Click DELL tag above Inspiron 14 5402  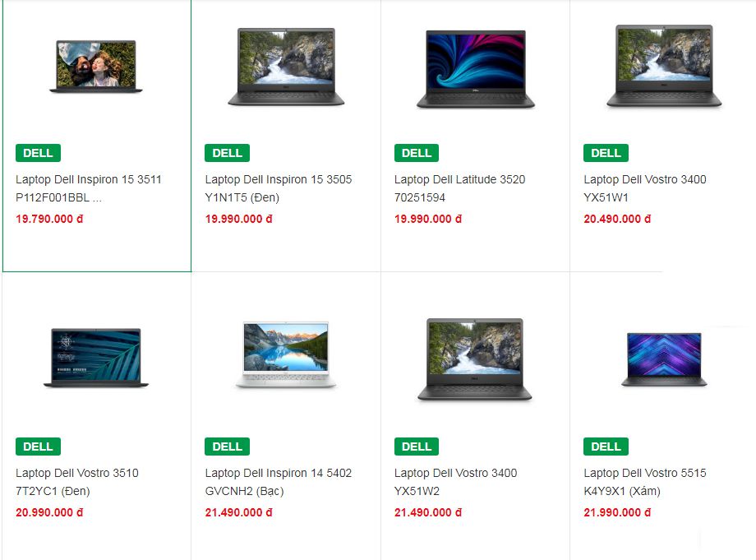click(x=227, y=447)
